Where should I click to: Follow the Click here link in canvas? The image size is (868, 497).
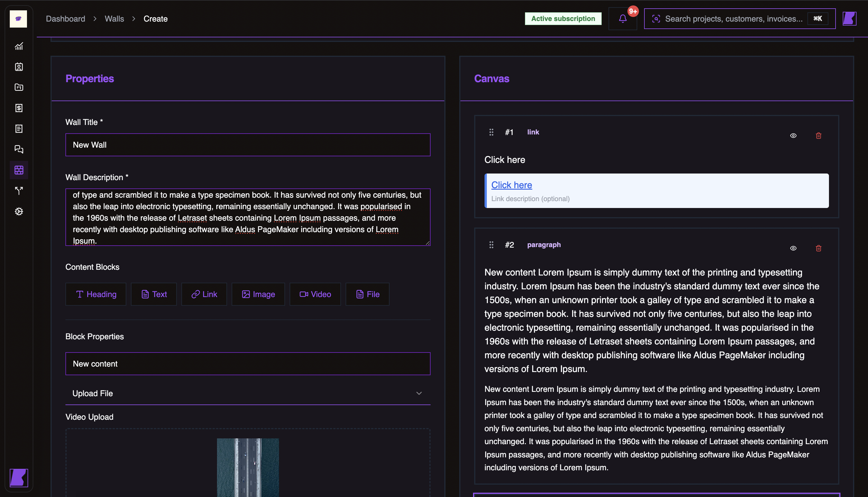(511, 185)
